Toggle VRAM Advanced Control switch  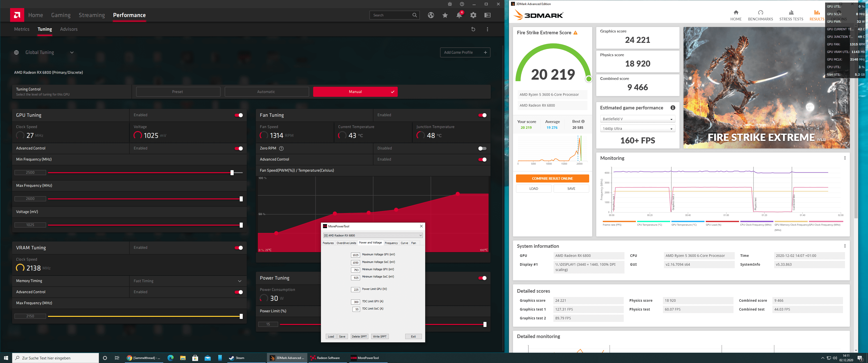[238, 292]
